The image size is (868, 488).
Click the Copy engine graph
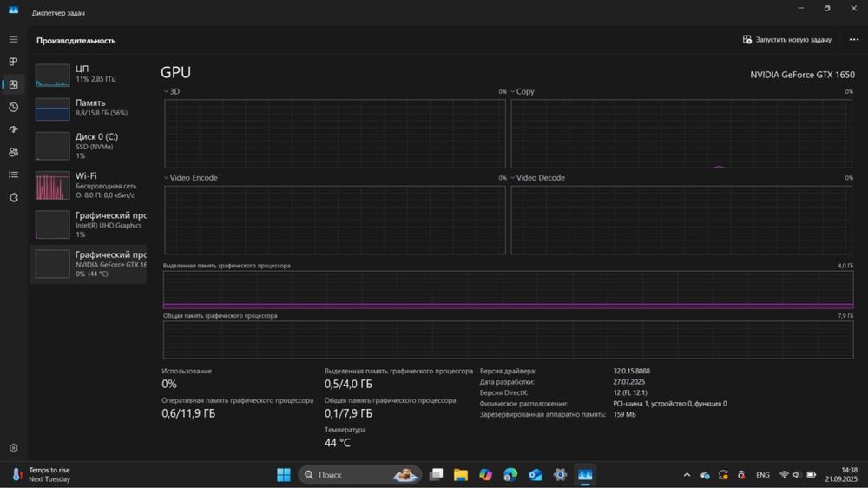[x=681, y=134]
